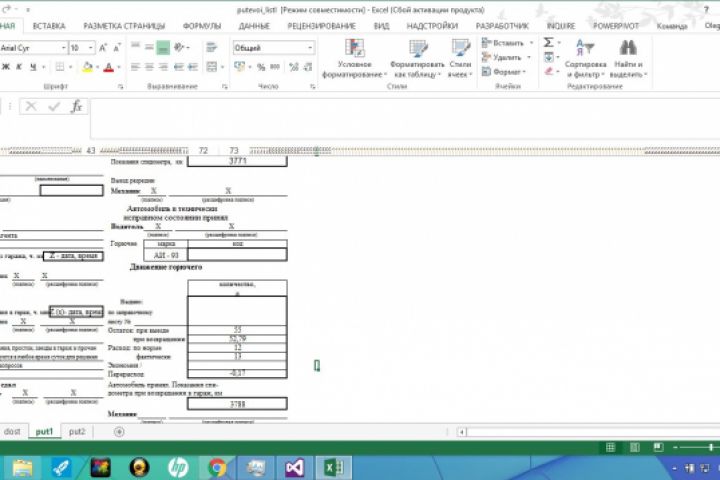The height and width of the screenshot is (480, 720).
Task: Open Форматировать как таблицу gallery
Action: tap(417, 58)
